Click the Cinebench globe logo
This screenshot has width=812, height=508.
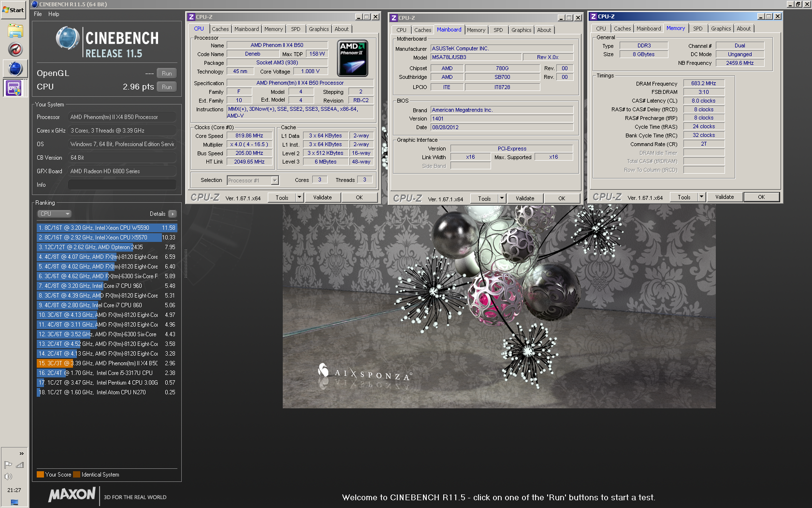(68, 38)
